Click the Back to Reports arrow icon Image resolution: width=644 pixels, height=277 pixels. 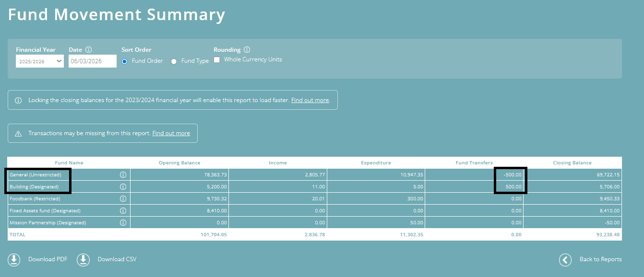coord(565,259)
